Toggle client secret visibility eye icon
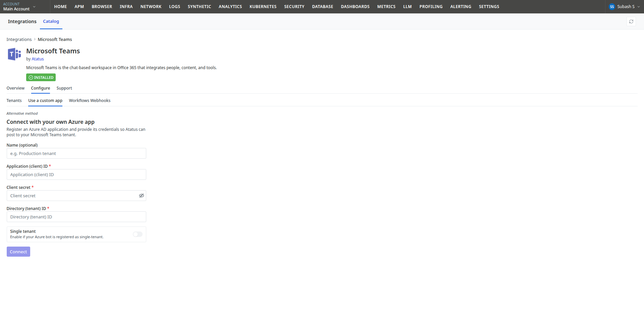644x311 pixels. (142, 196)
